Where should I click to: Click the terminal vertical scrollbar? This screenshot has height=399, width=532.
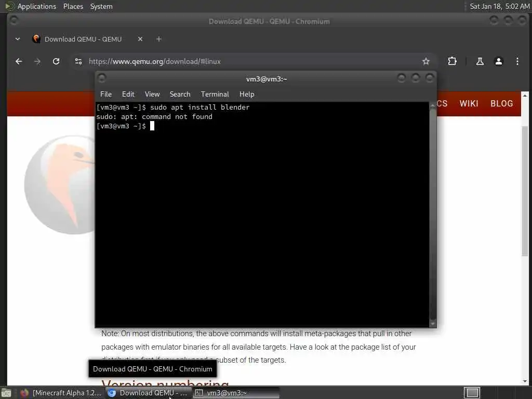point(433,214)
